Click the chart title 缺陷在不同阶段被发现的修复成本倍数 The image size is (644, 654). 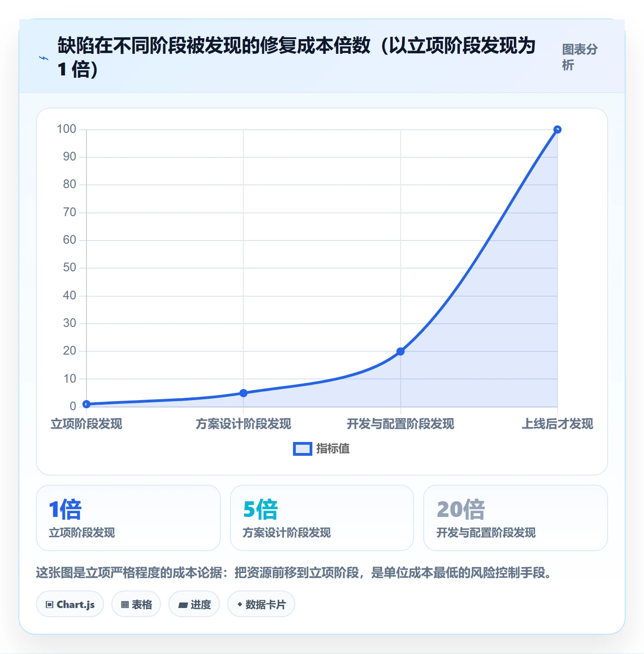pos(214,46)
